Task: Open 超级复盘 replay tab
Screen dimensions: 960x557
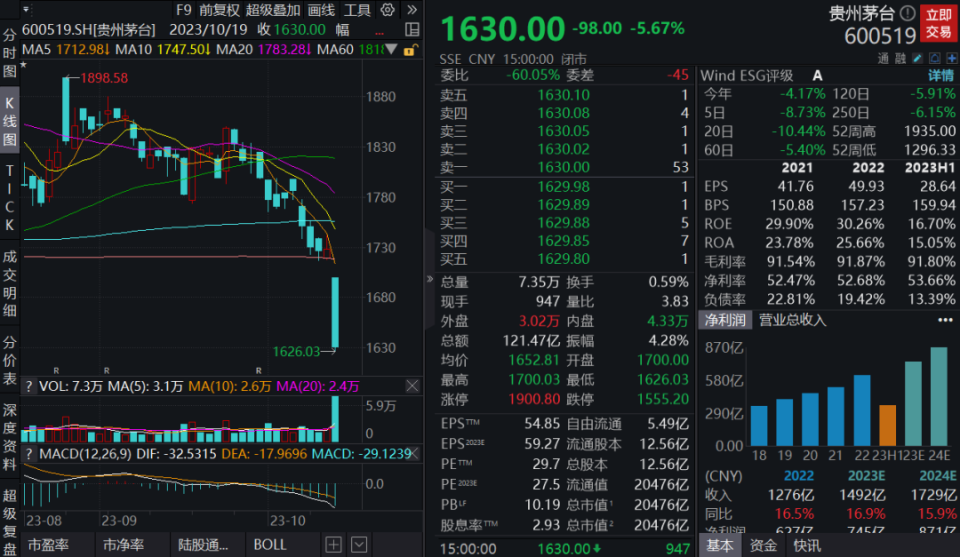Action: (9, 521)
